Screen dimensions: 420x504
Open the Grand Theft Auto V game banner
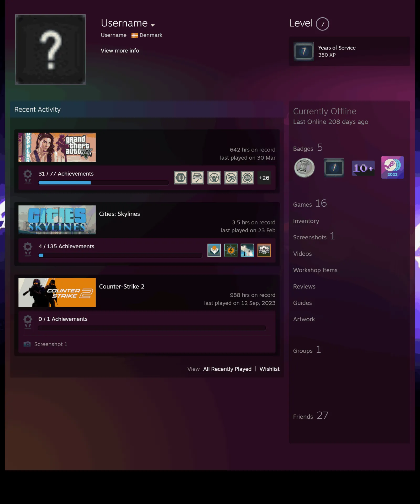(57, 147)
